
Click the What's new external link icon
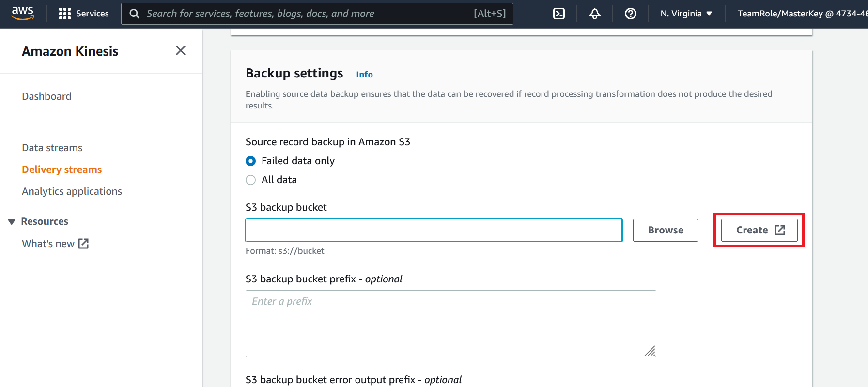[x=83, y=243]
